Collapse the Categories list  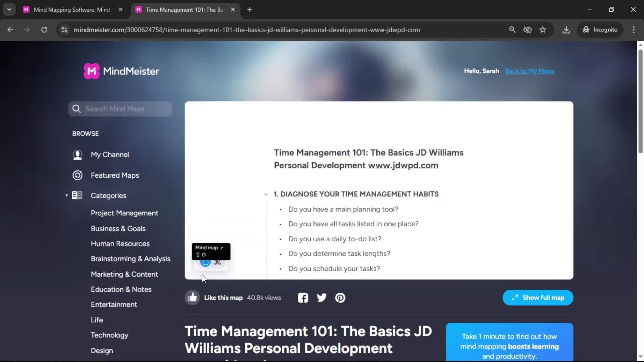[66, 195]
